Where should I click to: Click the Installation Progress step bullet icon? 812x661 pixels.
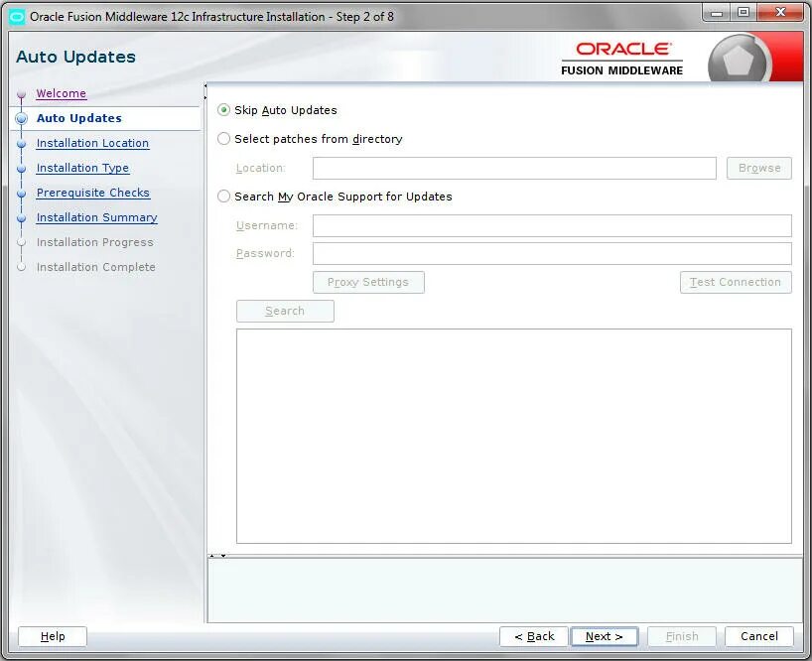pos(21,242)
